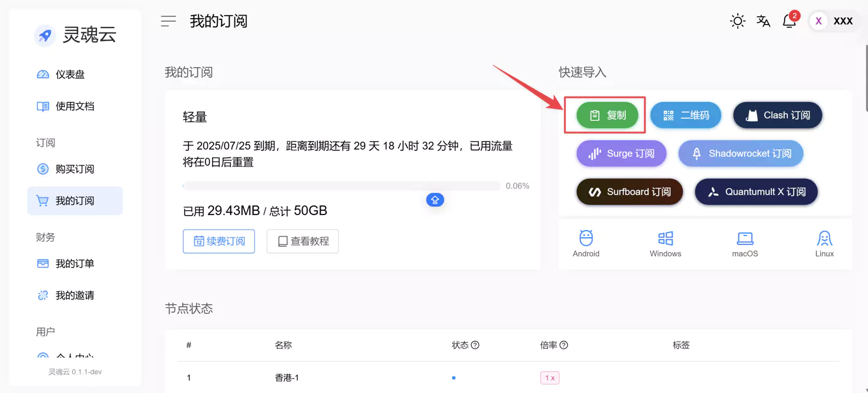868x393 pixels.
Task: Open the XXX user account menu
Action: coord(833,21)
